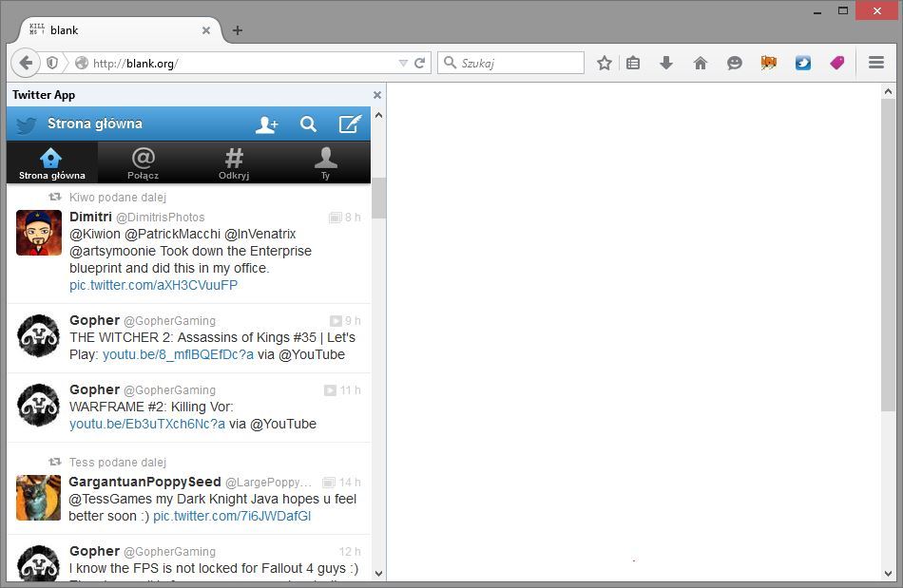Close the blank tab
Image resolution: width=903 pixels, height=588 pixels.
pyautogui.click(x=206, y=30)
